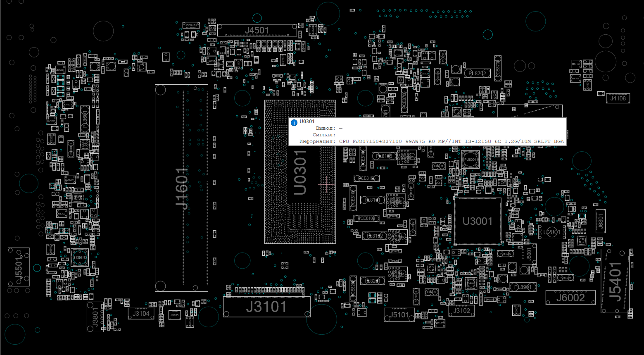Click the U3001 chip

click(x=478, y=222)
